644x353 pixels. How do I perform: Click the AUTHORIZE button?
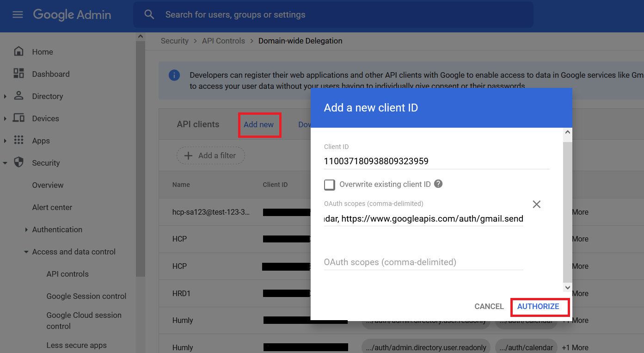pos(539,306)
